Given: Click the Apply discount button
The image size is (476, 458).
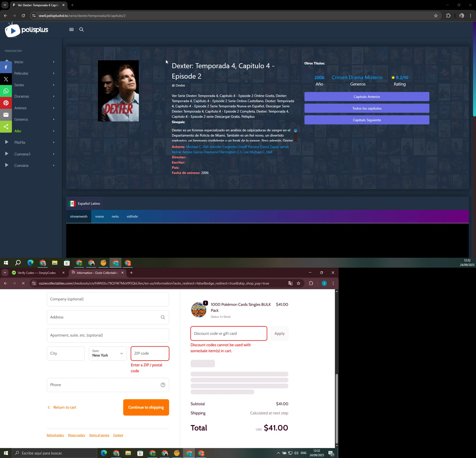Looking at the screenshot, I should coord(280,334).
